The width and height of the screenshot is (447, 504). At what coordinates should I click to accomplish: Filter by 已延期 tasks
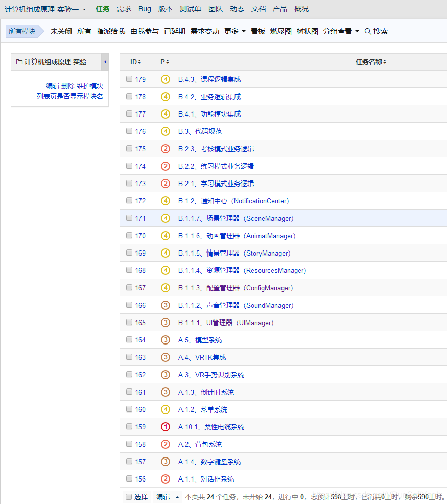pyautogui.click(x=175, y=31)
